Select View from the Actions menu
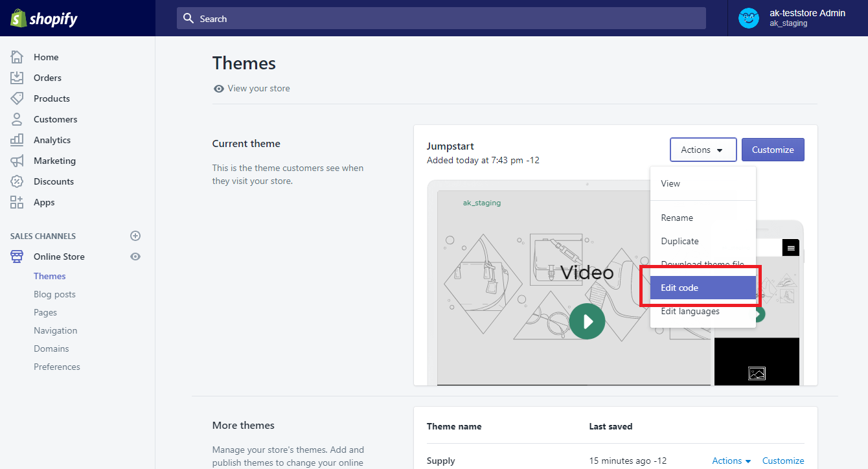This screenshot has width=868, height=469. coord(703,183)
